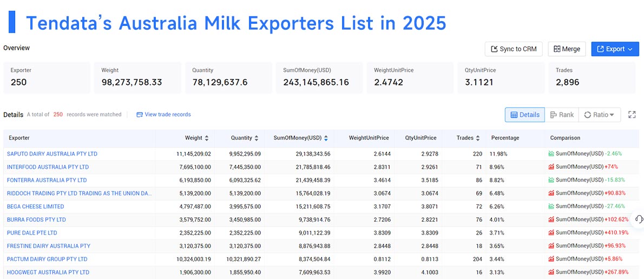This screenshot has height=279, width=644.
Task: Sort by SumOfMoney(USD) column arrows
Action: pyautogui.click(x=326, y=138)
